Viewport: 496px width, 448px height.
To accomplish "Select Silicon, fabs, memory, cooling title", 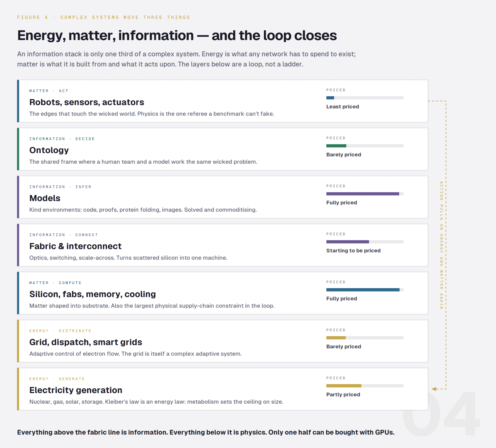I will (x=93, y=294).
